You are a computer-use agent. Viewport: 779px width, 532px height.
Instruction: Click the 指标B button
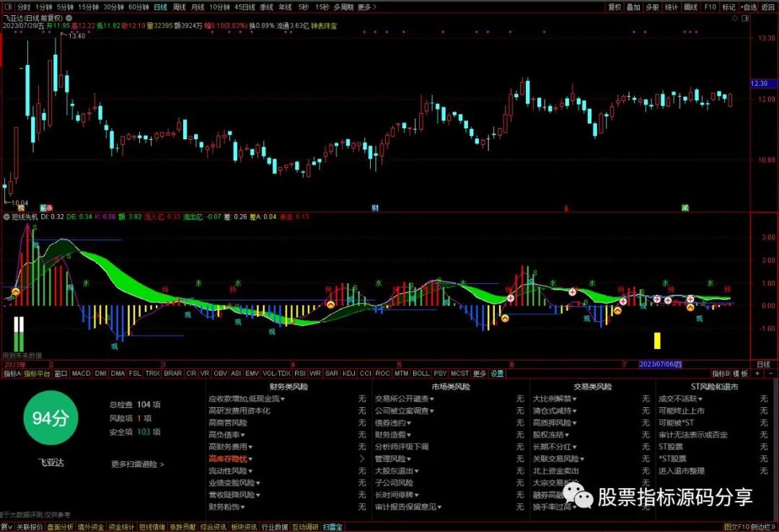(721, 373)
